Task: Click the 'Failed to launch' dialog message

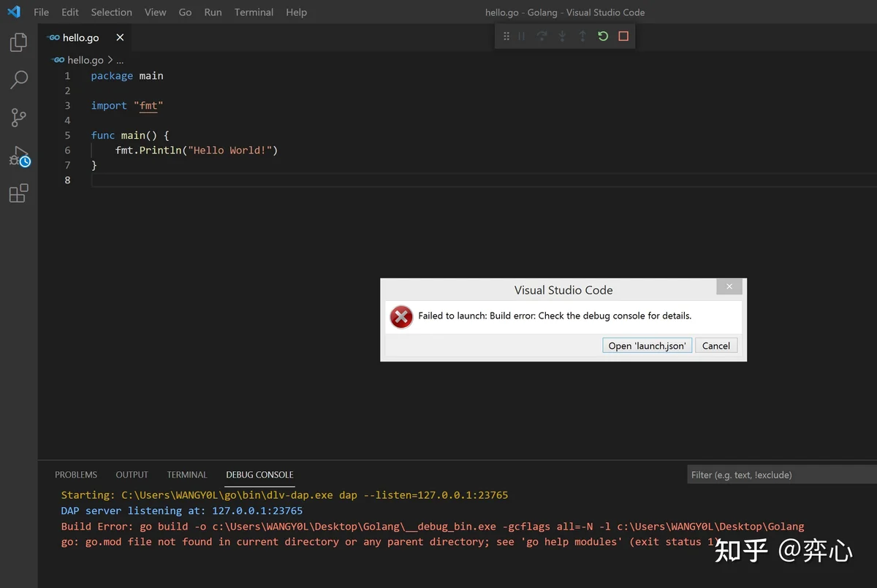Action: tap(555, 316)
